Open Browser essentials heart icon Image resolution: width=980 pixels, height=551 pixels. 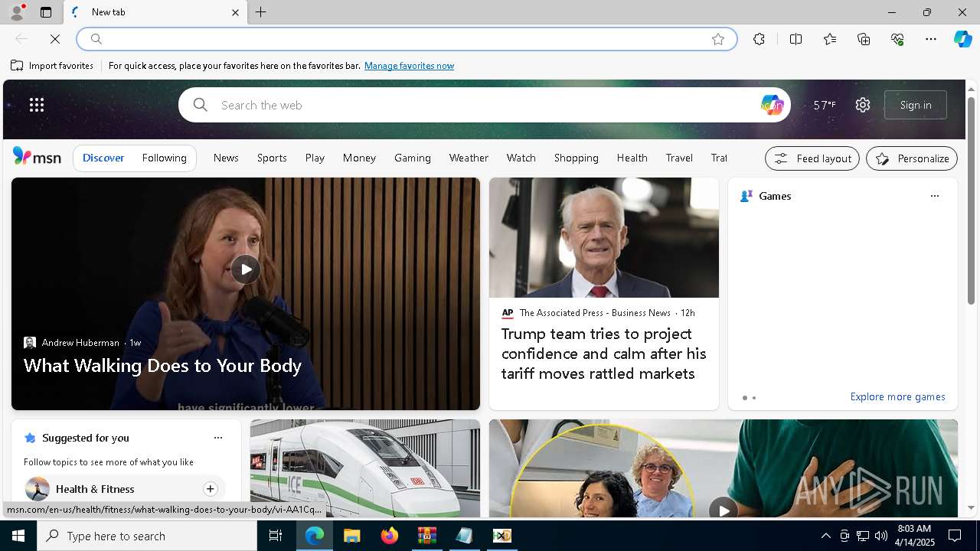(x=897, y=39)
